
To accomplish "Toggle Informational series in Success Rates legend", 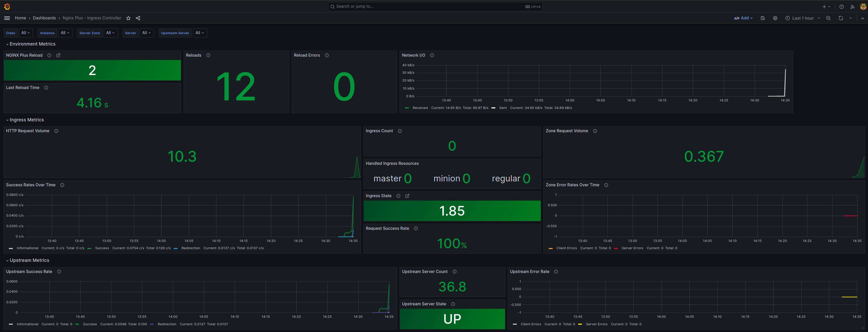I will [x=27, y=248].
